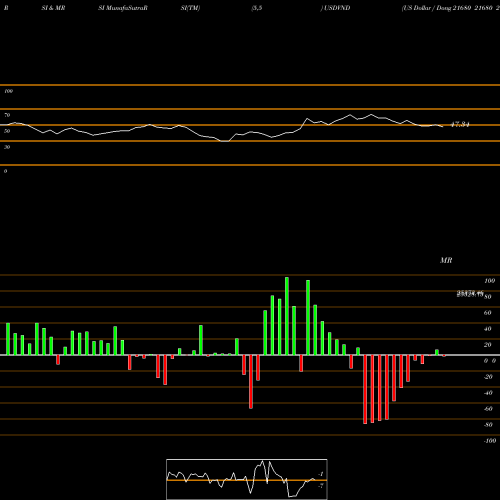
Task: Click the MR axis label -60
Action: [488, 409]
